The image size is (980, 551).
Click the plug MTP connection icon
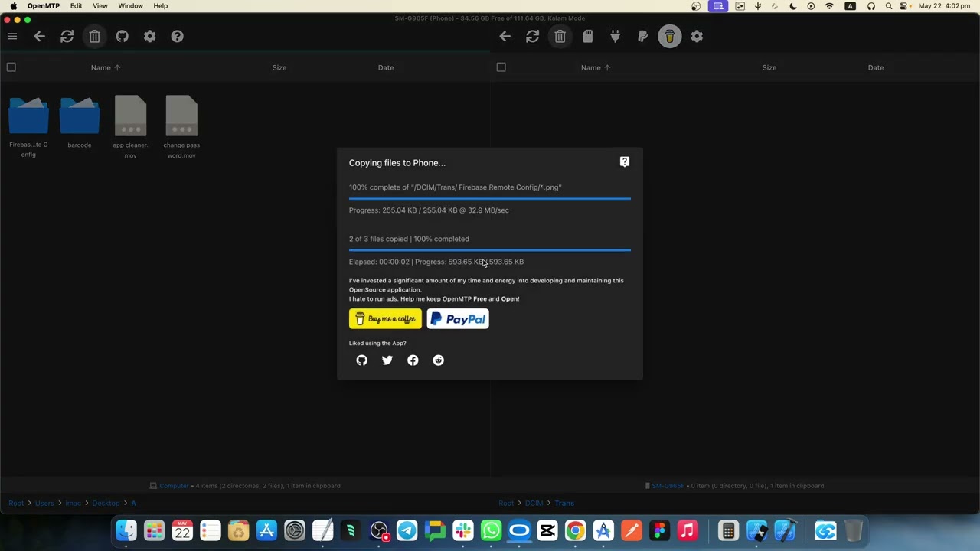coord(615,36)
